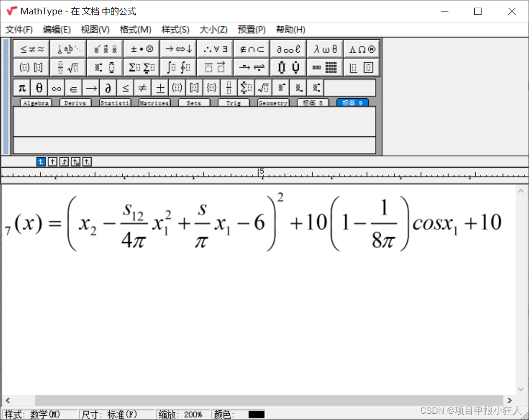
Task: Click the 缩放 200% zoom field
Action: tap(183, 414)
